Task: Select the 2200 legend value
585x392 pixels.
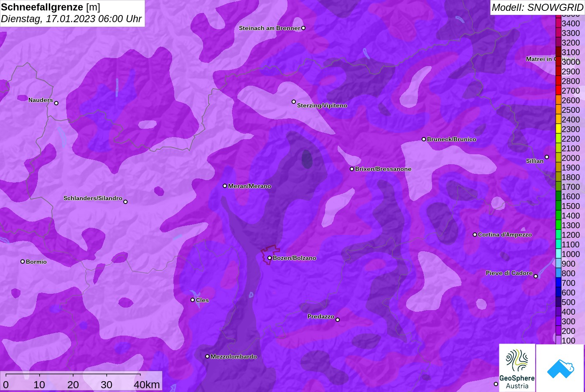Action: pyautogui.click(x=571, y=139)
